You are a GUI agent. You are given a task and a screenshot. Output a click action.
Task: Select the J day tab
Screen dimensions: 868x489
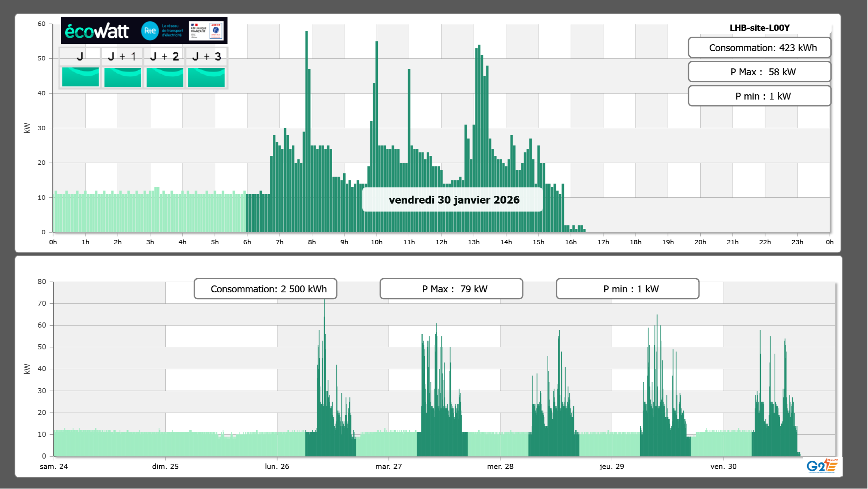(80, 56)
